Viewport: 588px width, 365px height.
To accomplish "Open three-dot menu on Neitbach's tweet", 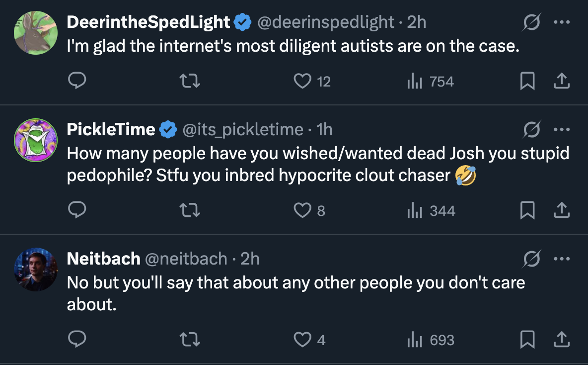I will coord(562,259).
